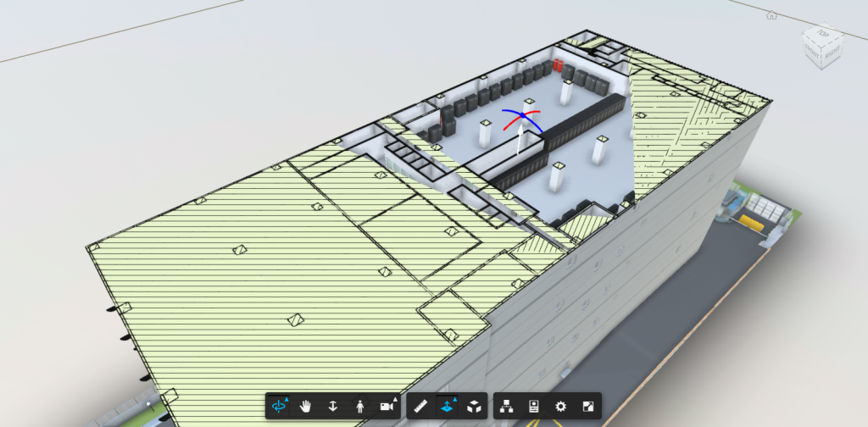Open the camera interactions tool
Screen dimensions: 868x427
387,407
